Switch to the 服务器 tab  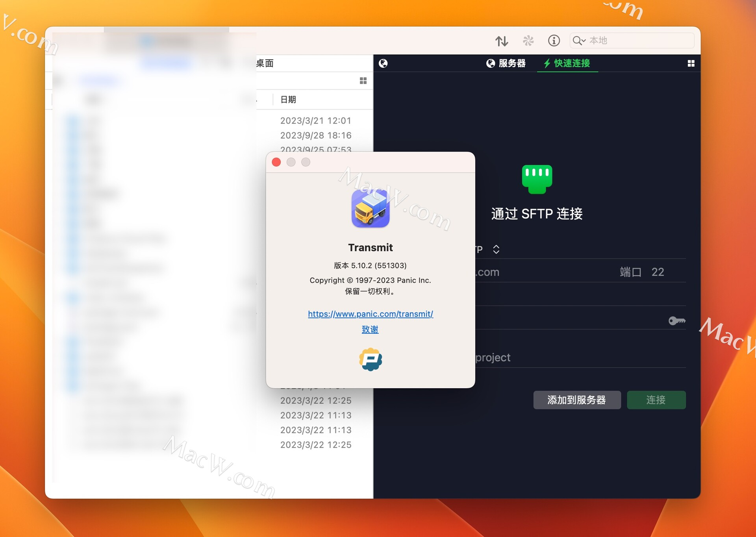click(x=506, y=63)
